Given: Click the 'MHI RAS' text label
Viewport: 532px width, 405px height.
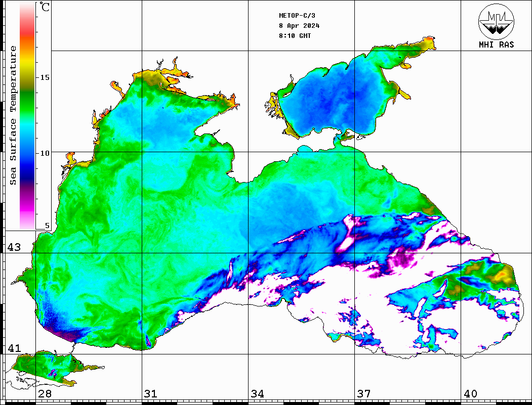Looking at the screenshot, I should 497,44.
